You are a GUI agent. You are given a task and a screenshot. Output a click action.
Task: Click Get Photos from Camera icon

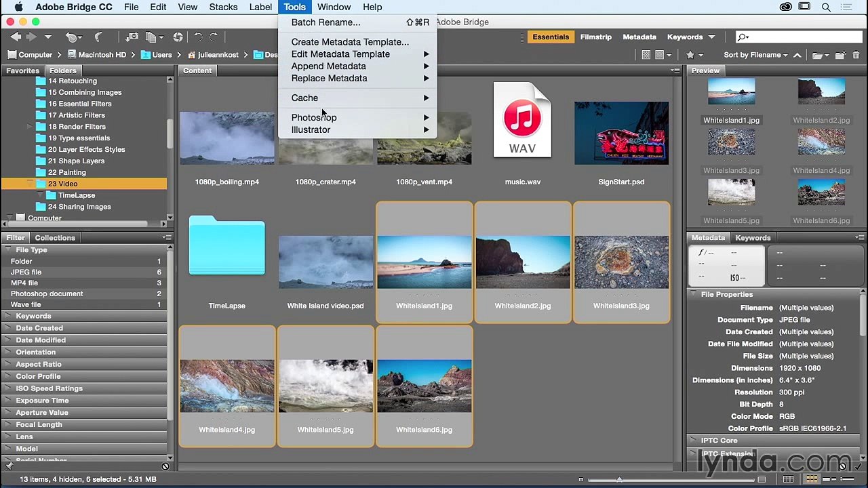tap(132, 37)
